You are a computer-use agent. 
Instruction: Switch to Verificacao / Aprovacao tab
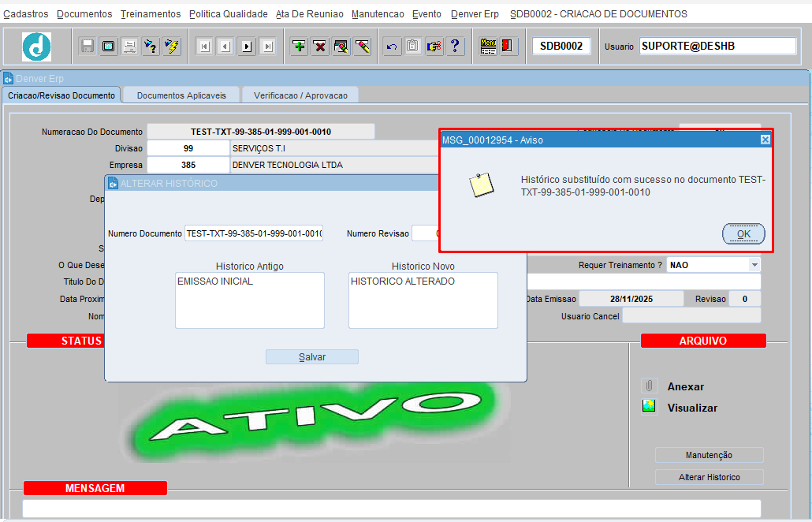pyautogui.click(x=300, y=95)
